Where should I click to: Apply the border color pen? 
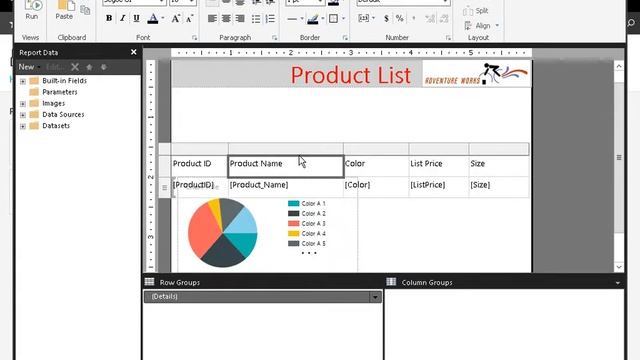pyautogui.click(x=313, y=19)
